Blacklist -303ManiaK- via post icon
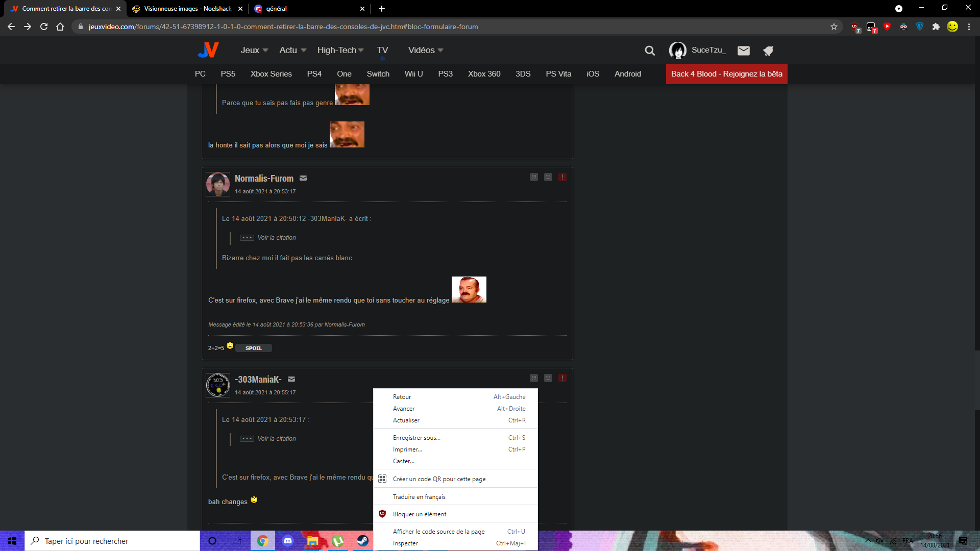This screenshot has width=980, height=551. click(548, 378)
